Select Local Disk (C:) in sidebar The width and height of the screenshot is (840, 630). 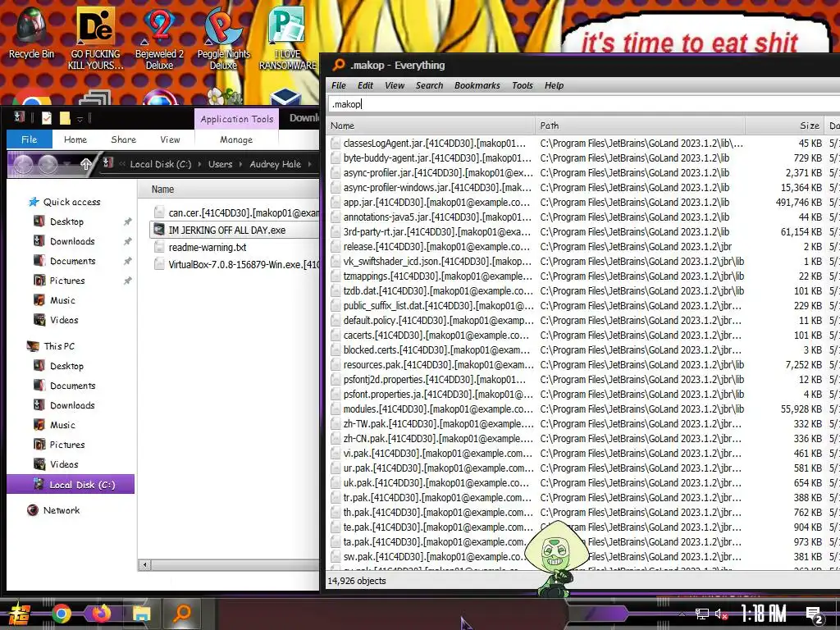pos(71,485)
